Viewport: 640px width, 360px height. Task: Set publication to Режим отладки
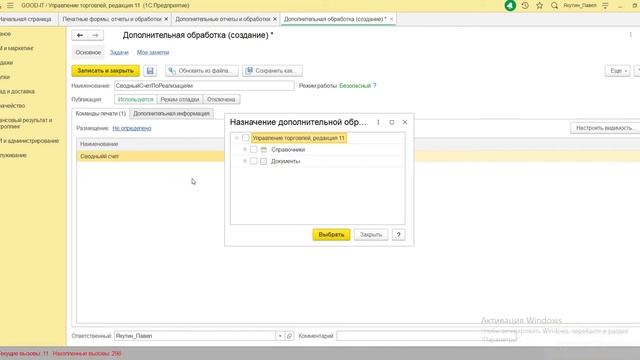[x=180, y=100]
